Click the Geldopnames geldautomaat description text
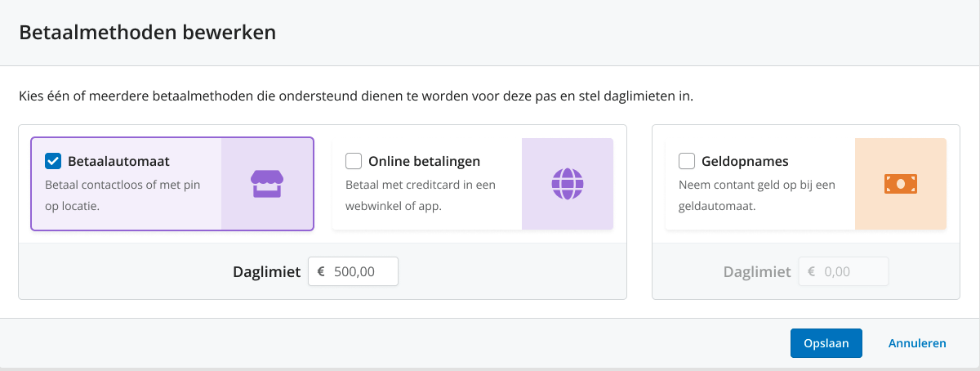Viewport: 980px width, 371px height. 757,195
